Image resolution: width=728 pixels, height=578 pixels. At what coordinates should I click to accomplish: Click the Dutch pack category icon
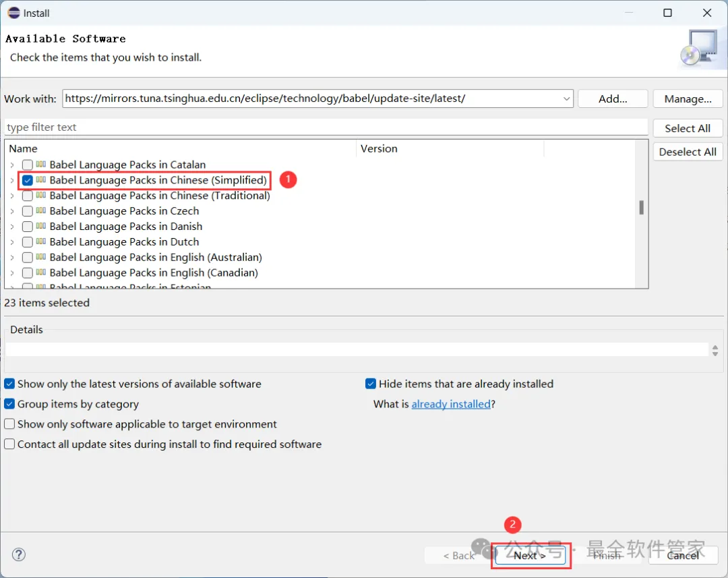coord(41,241)
